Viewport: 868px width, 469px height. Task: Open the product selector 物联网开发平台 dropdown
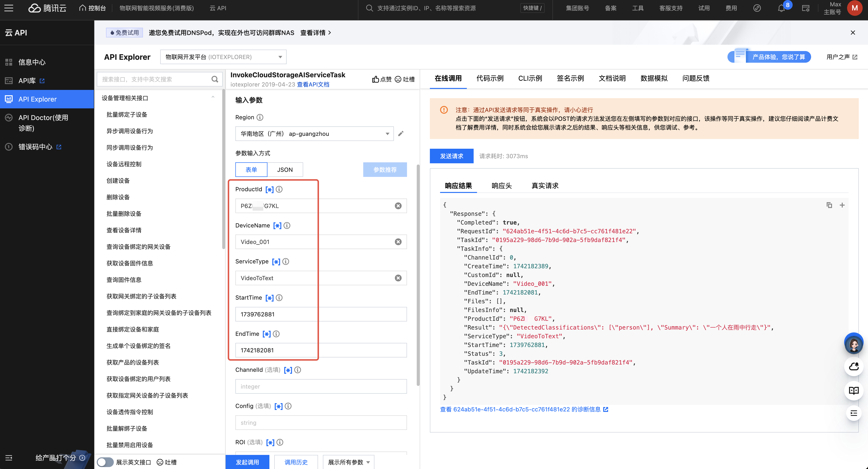click(223, 57)
